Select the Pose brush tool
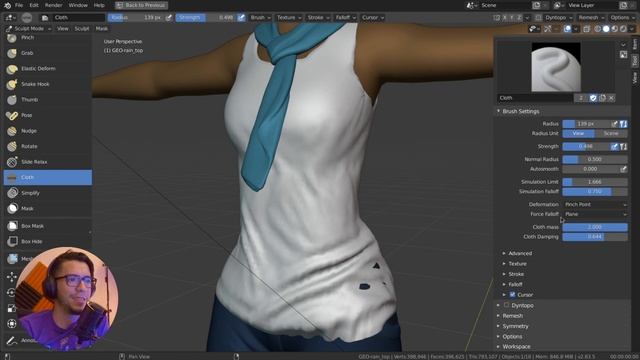640x360 pixels. tap(48, 115)
